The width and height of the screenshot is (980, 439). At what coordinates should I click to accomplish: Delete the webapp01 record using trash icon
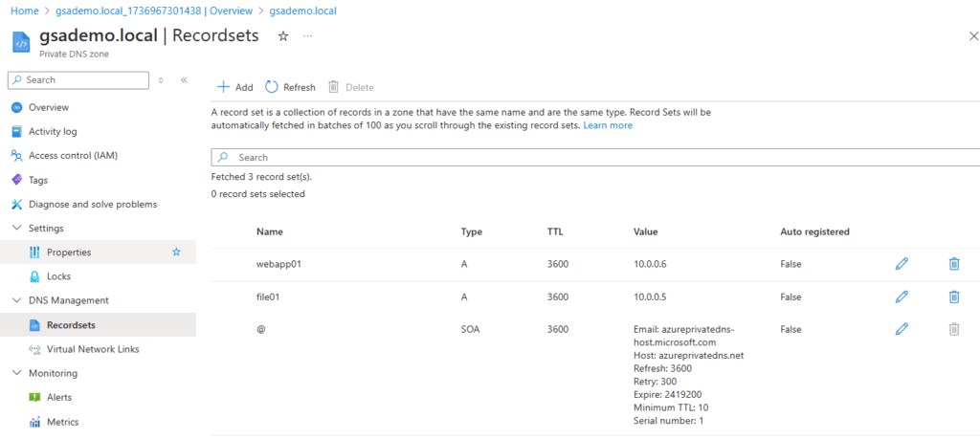(x=953, y=264)
